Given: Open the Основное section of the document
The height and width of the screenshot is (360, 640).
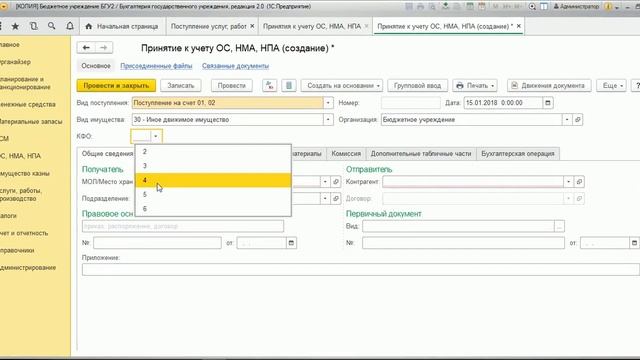Looking at the screenshot, I should (96, 66).
